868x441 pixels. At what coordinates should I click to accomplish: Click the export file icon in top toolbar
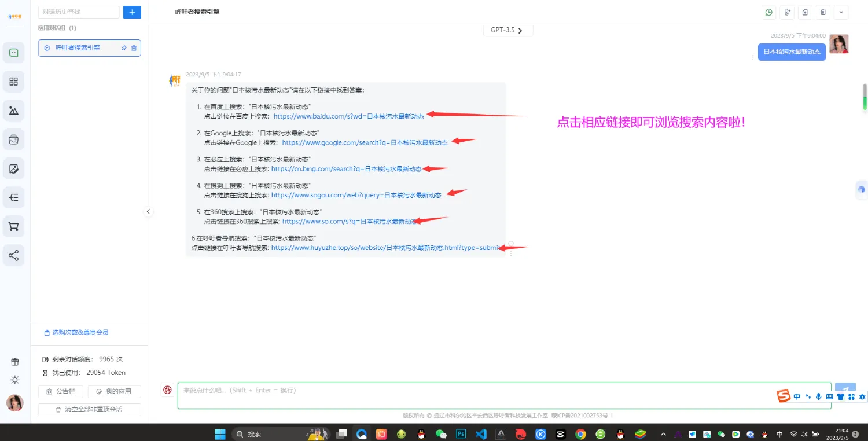(806, 12)
